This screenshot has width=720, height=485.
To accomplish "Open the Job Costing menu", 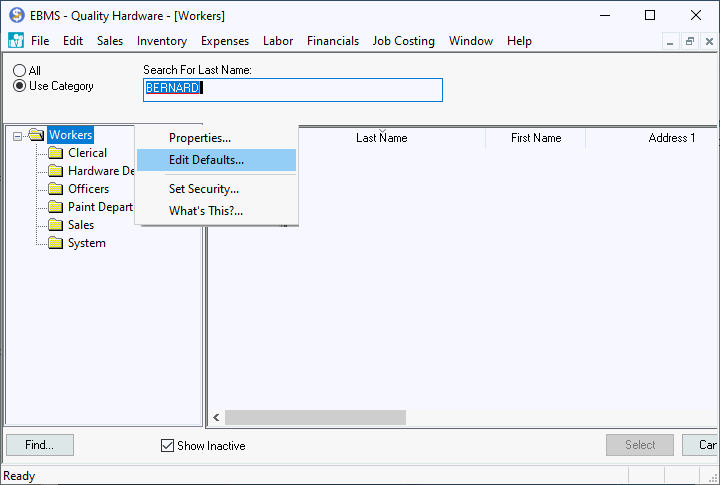I will click(x=403, y=41).
